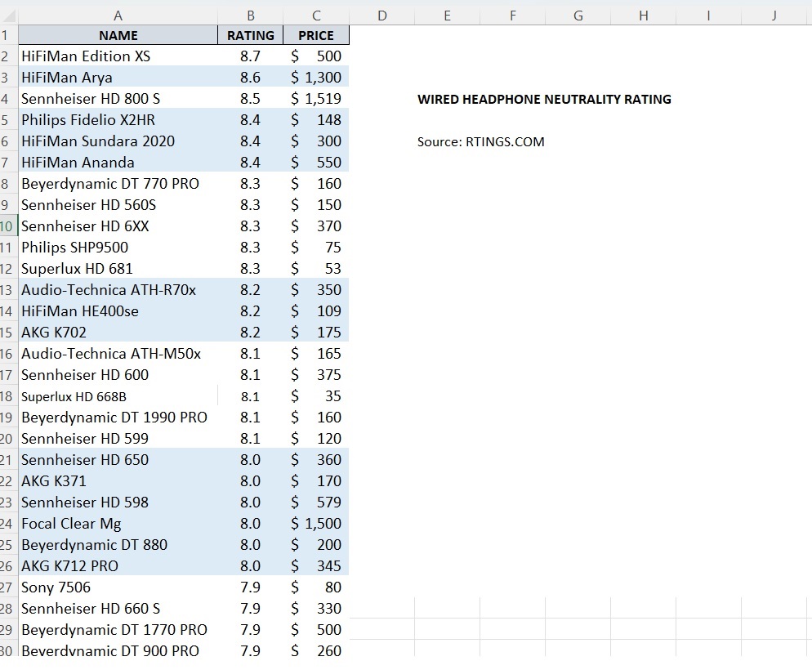Select the Sennheiser HD 800 S cell
Viewport: 812px width, 670px height.
118,98
